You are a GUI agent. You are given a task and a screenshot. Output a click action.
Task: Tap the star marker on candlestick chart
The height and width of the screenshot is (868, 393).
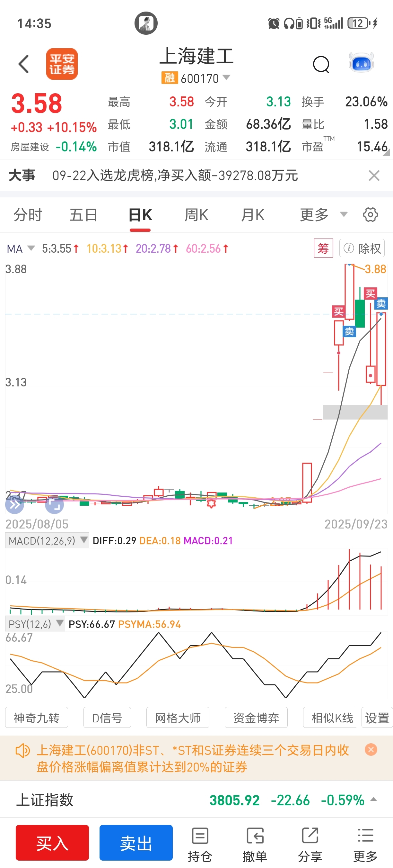pos(211,504)
